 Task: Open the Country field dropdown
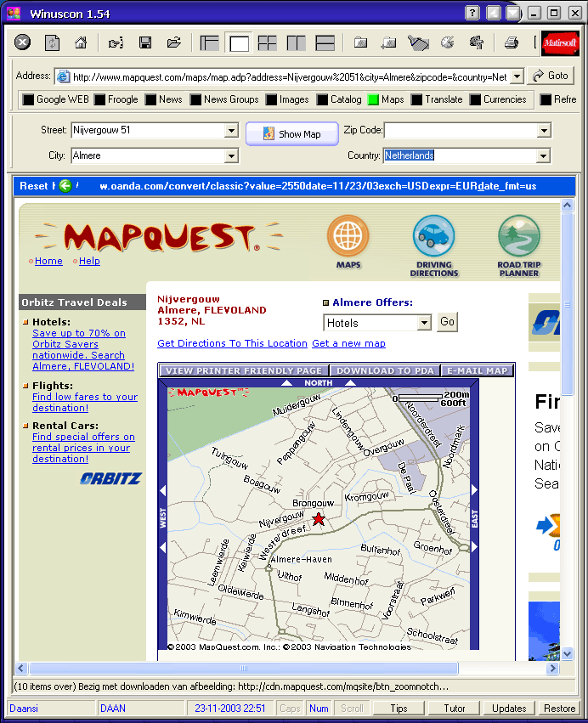[544, 155]
